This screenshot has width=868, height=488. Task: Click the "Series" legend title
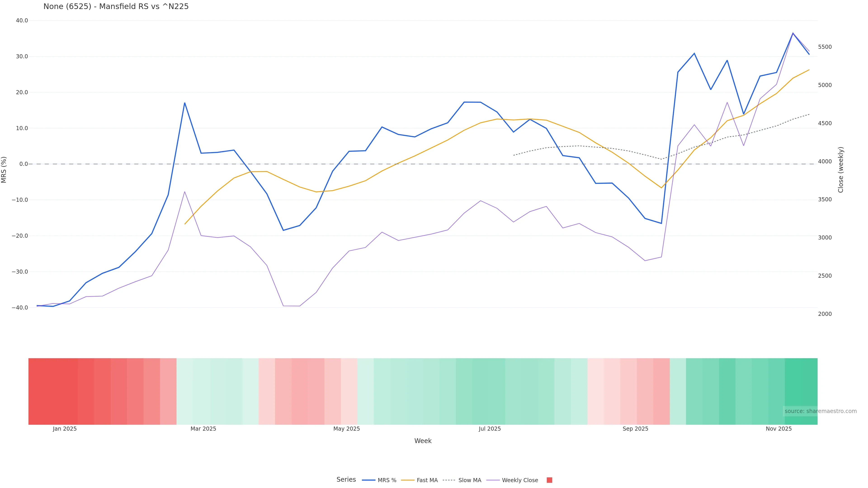pyautogui.click(x=346, y=480)
